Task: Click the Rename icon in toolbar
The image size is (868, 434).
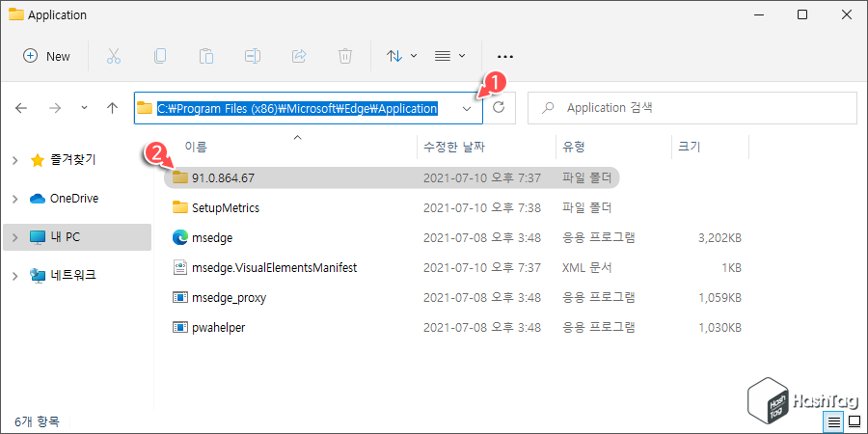Action: pyautogui.click(x=253, y=57)
